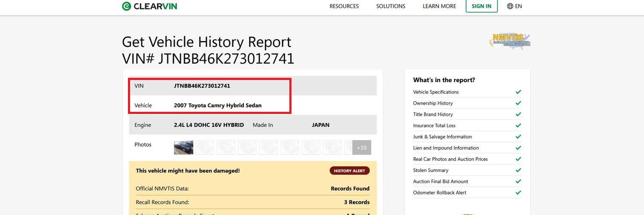
Task: Open the SOLUTIONS menu
Action: pyautogui.click(x=391, y=6)
